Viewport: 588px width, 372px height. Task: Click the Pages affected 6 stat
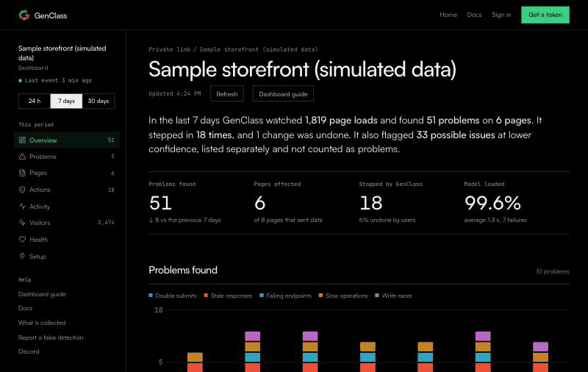click(288, 202)
